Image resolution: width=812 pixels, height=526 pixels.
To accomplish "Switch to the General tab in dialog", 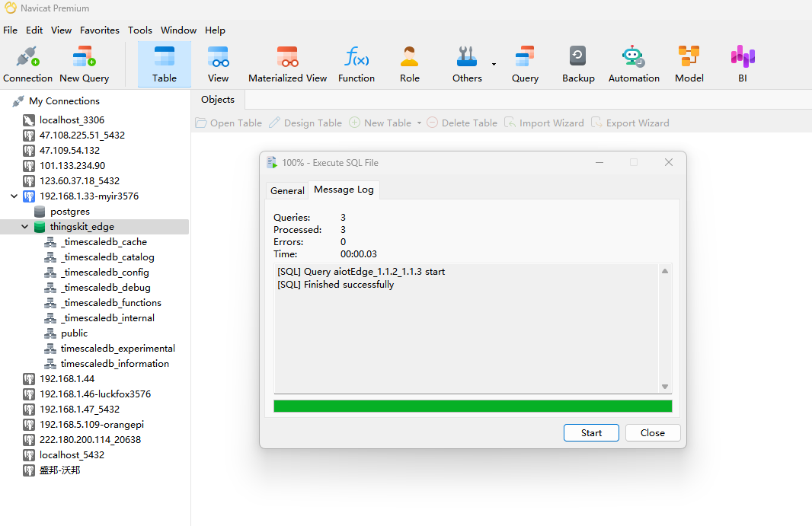I will point(287,190).
